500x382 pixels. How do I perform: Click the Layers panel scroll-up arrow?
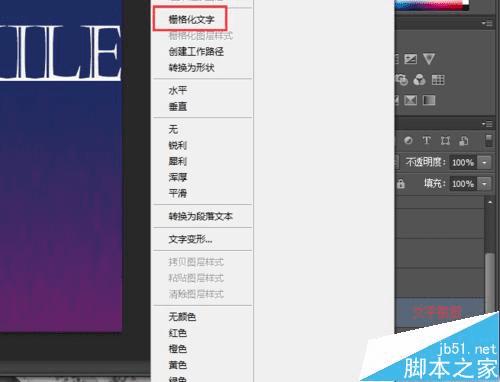490,202
